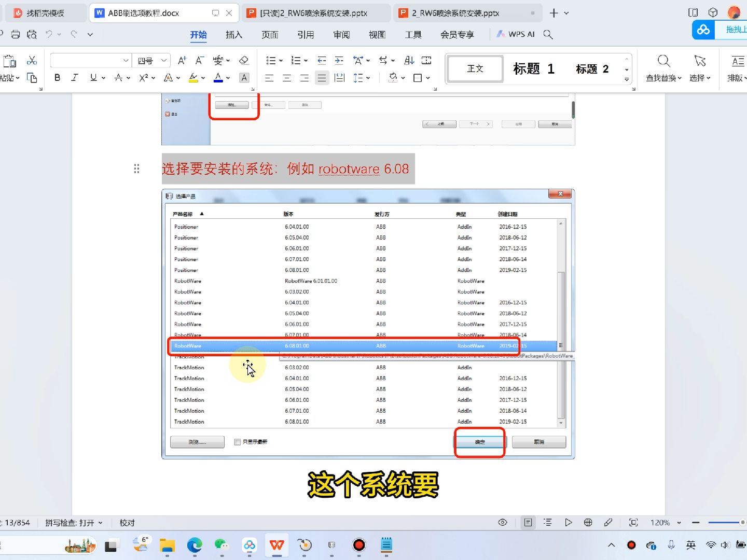Open WPS Office from the taskbar
The image size is (747, 560).
[277, 545]
